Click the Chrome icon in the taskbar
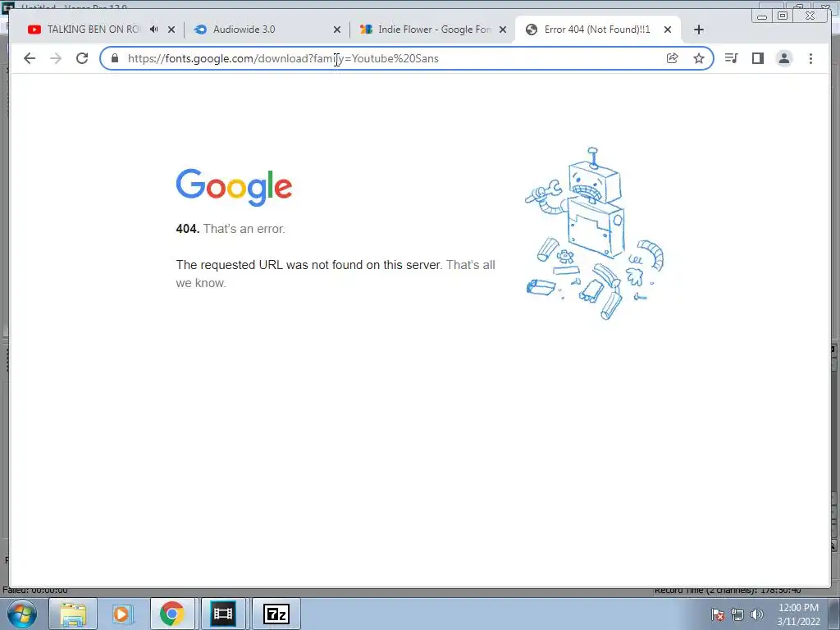This screenshot has height=630, width=840. click(171, 614)
